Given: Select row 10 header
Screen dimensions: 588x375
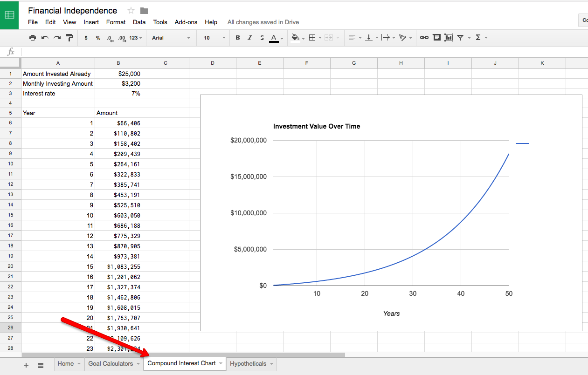Looking at the screenshot, I should click(x=10, y=164).
